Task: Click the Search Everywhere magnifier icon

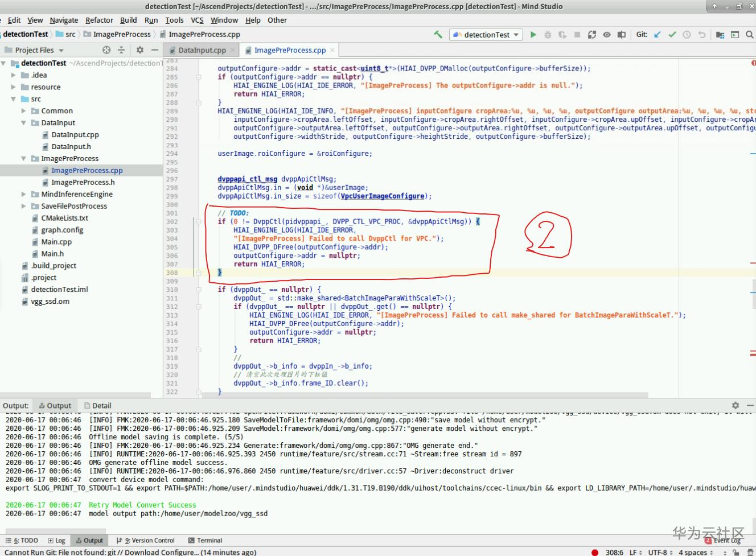Action: (x=750, y=34)
